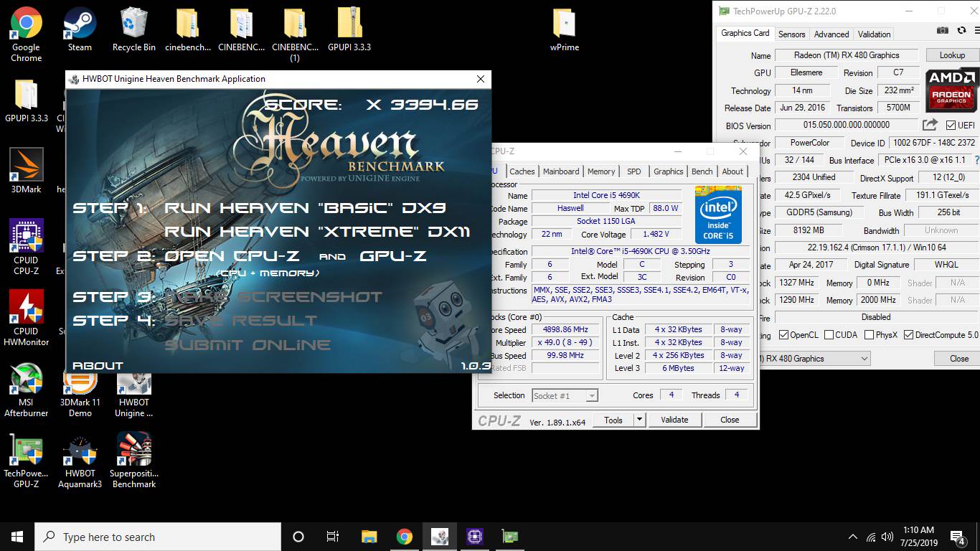This screenshot has height=551, width=980.
Task: Click Take Screenshot in the Heaven launcher
Action: pos(273,296)
